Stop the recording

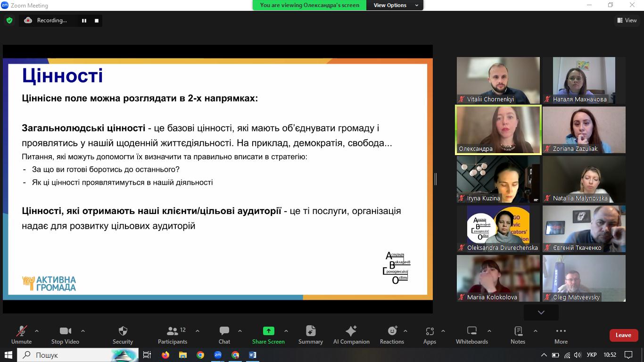pyautogui.click(x=97, y=21)
